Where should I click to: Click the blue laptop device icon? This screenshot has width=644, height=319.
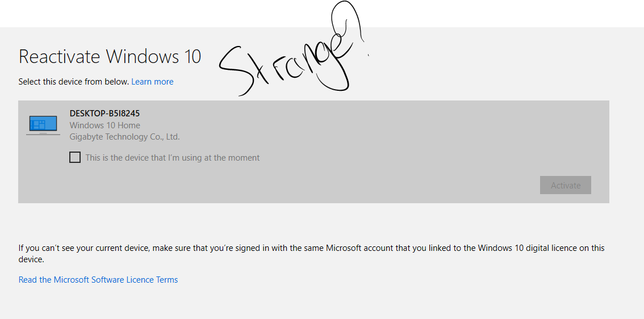[43, 125]
